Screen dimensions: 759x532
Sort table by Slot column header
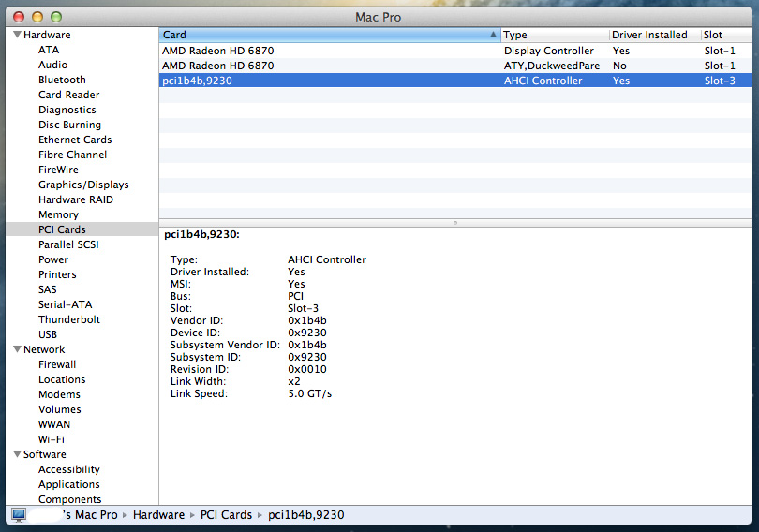click(725, 35)
